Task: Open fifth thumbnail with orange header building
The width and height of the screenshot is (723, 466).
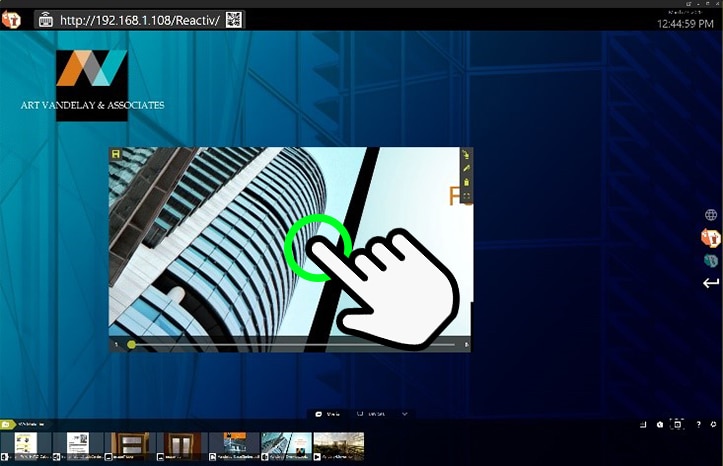Action: [235, 446]
